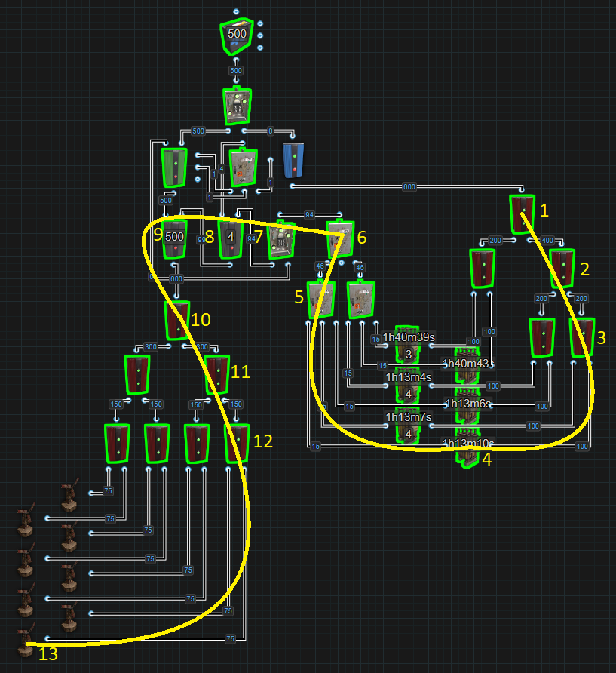Screen dimensions: 616x673
Task: Select the 606 flow label on connection
Action: pos(409,186)
